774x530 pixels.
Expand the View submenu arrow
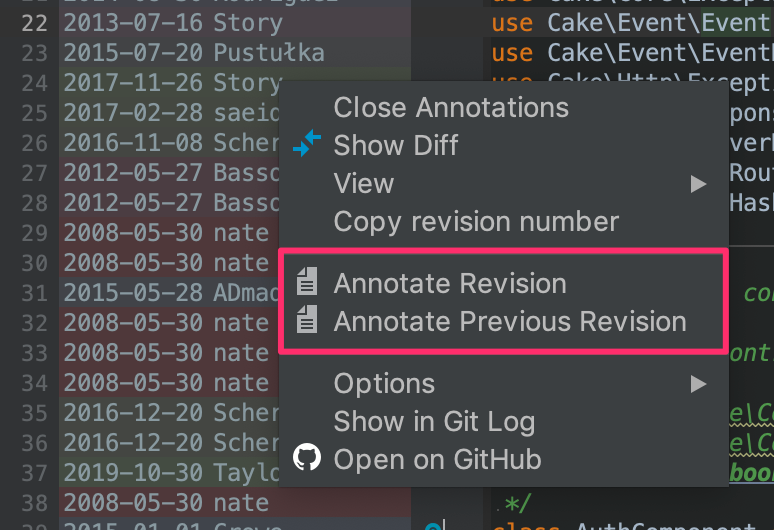[x=698, y=184]
